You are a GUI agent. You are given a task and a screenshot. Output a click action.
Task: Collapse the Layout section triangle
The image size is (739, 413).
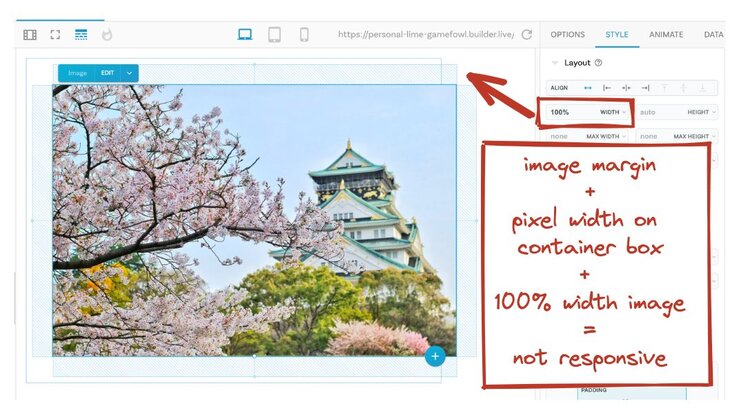(555, 63)
